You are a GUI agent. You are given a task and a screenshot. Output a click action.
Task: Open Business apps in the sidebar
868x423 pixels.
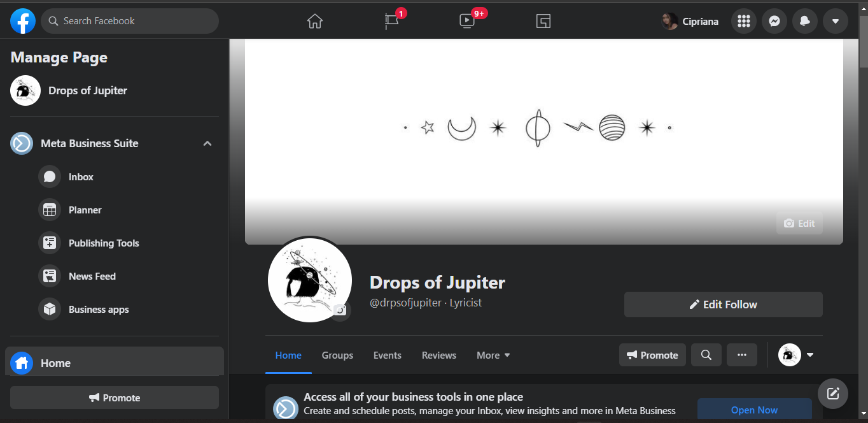click(98, 309)
